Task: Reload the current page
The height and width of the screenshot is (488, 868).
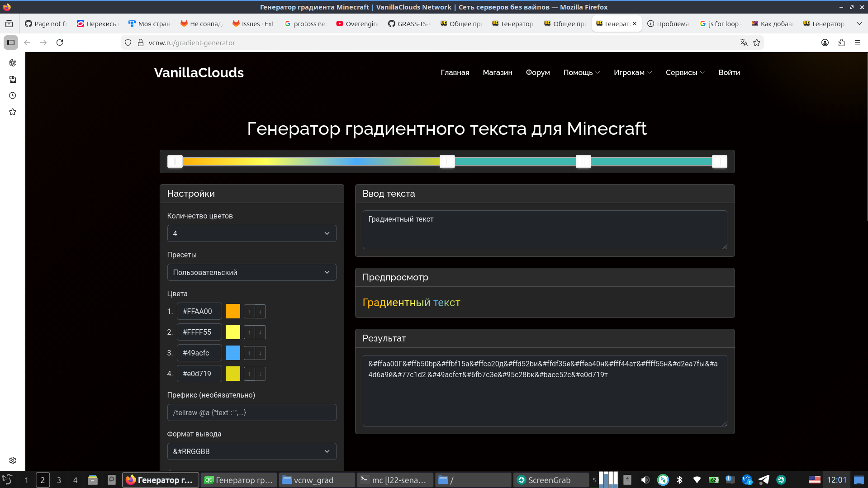Action: [60, 43]
